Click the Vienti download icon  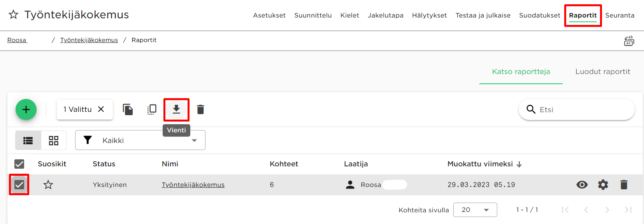176,109
